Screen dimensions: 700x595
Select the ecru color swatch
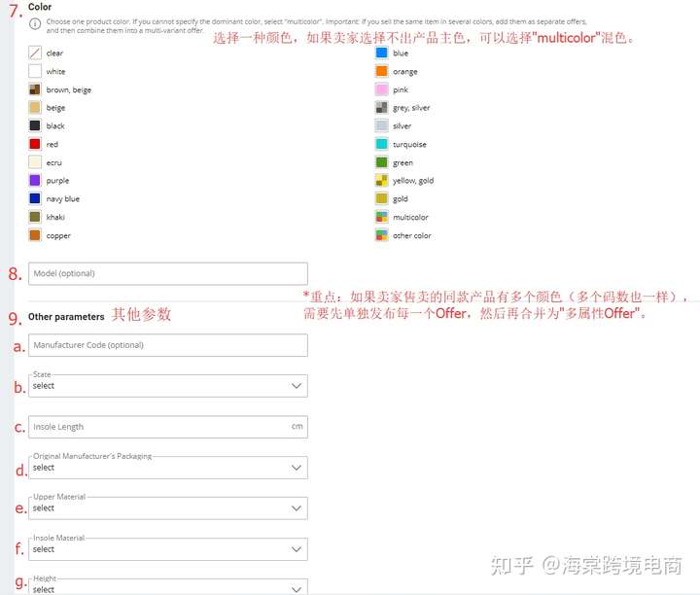(x=35, y=162)
